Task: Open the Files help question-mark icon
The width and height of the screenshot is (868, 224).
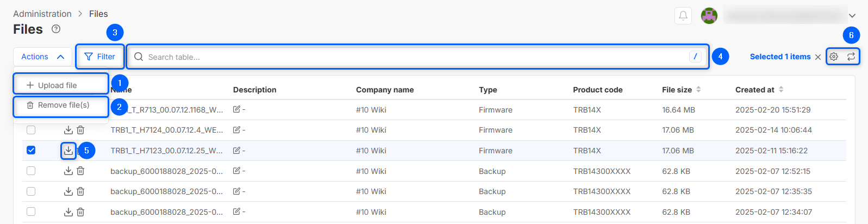Action: (56, 29)
